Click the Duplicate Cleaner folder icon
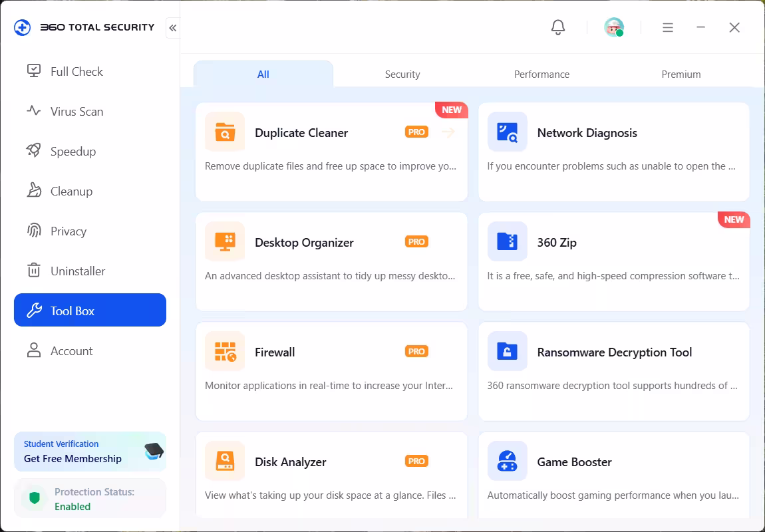This screenshot has width=765, height=532. coord(225,132)
